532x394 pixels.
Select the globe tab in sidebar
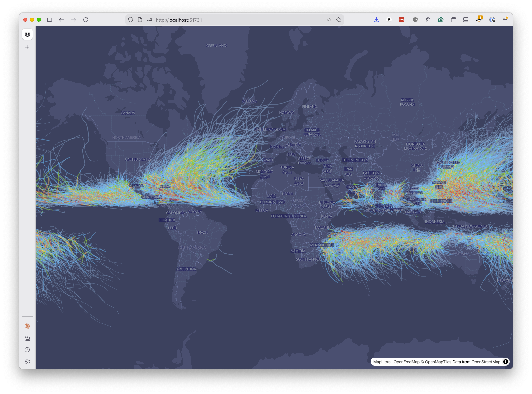27,34
